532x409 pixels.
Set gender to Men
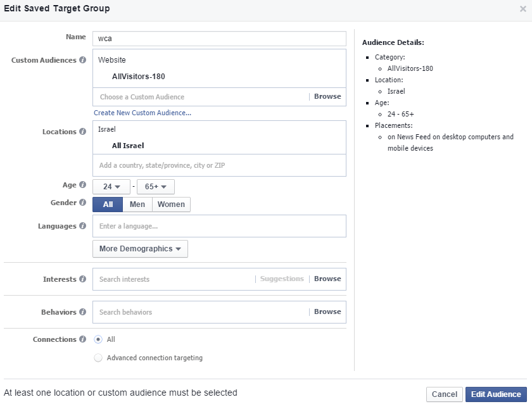[137, 204]
